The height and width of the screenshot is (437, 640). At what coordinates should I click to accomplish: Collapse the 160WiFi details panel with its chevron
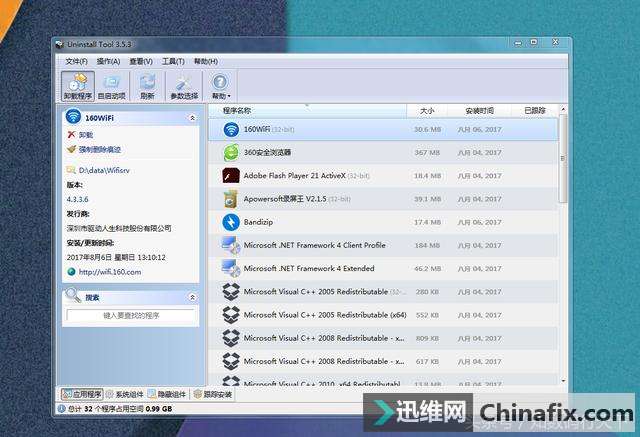tap(192, 118)
